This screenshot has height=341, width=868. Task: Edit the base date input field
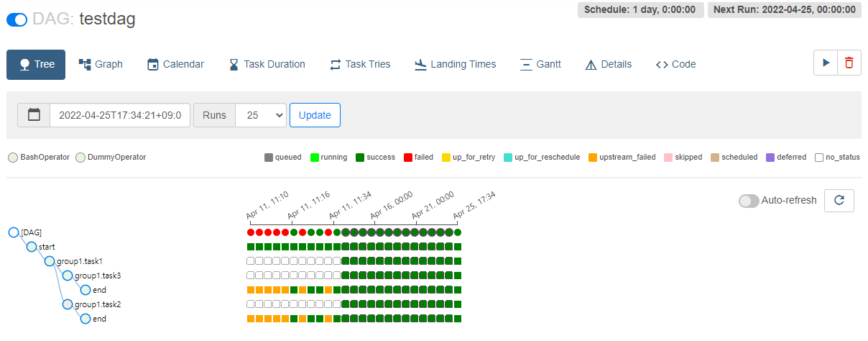(x=120, y=115)
